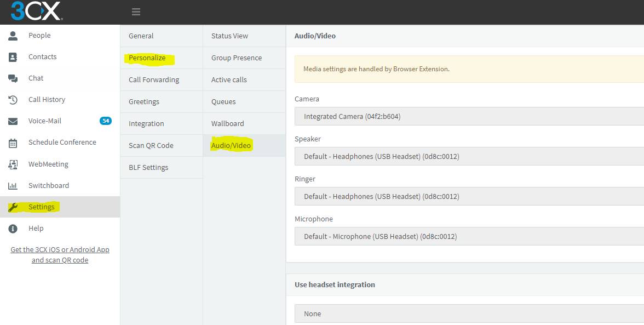Follow the Get the 3CX App link
This screenshot has width=644, height=325.
click(x=60, y=255)
